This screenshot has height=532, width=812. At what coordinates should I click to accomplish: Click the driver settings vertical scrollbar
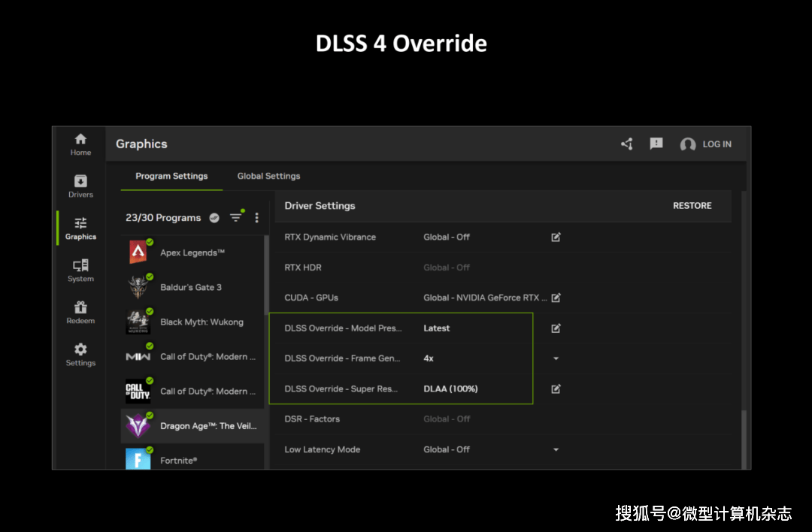(x=744, y=440)
